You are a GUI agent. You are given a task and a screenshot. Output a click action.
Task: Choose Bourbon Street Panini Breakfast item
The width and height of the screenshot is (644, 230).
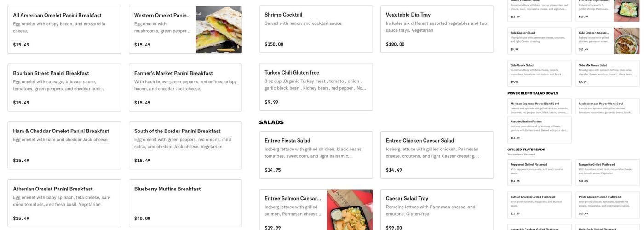pos(64,87)
